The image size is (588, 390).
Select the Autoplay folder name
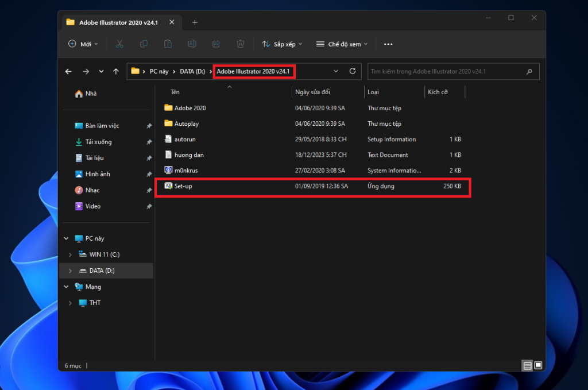coord(187,123)
